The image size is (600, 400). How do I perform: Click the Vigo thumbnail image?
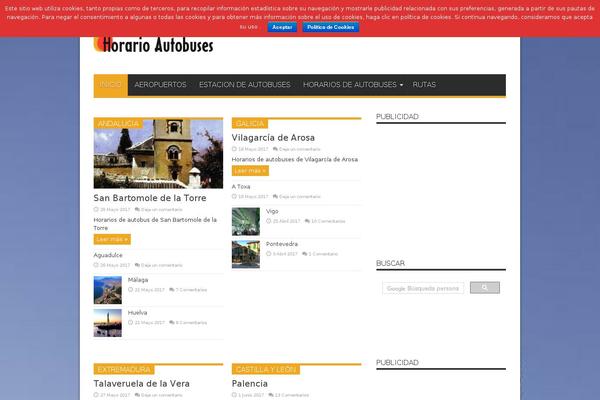(246, 222)
